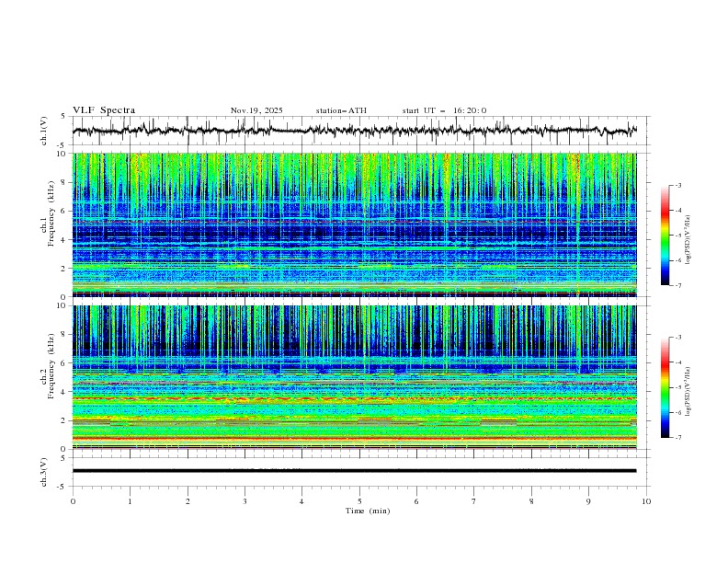Click the ch.1 PSD color scale bar
The image size is (728, 563).
point(665,236)
